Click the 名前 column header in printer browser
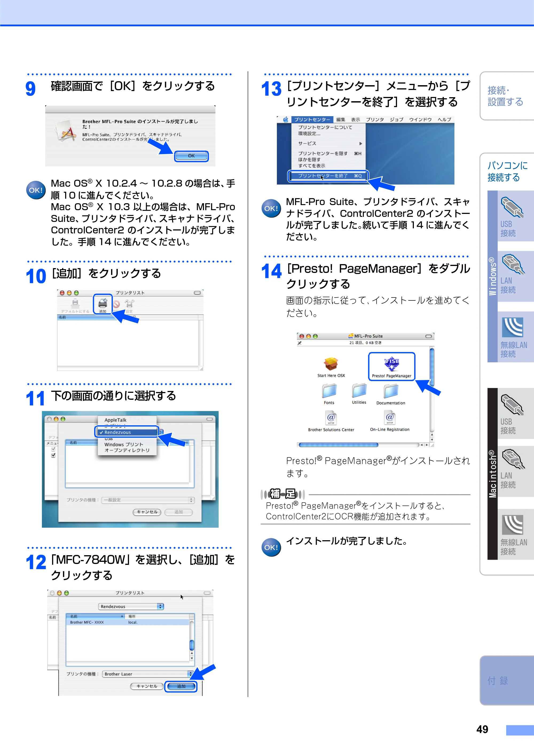The height and width of the screenshot is (756, 534). tap(96, 616)
